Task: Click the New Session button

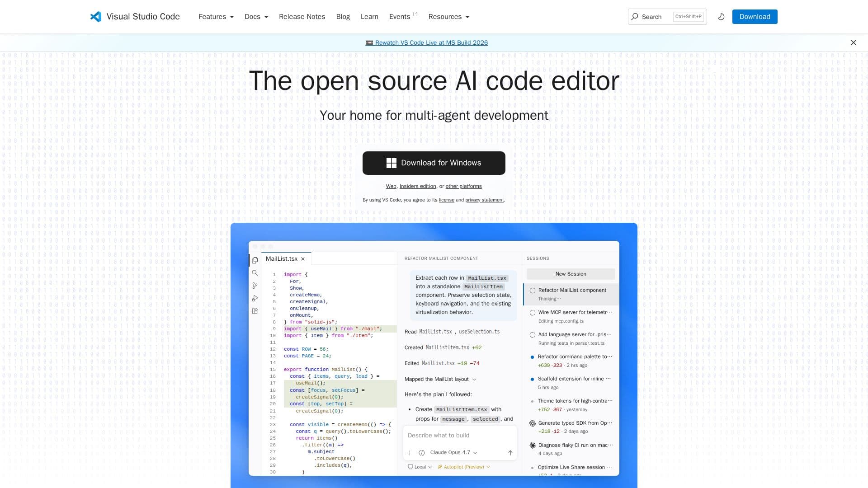Action: click(x=571, y=274)
